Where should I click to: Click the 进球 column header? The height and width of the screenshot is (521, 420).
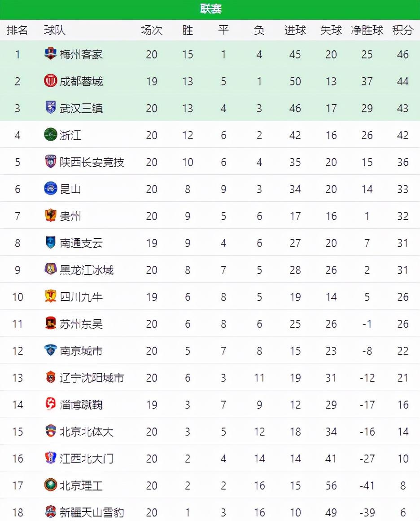[x=295, y=30]
